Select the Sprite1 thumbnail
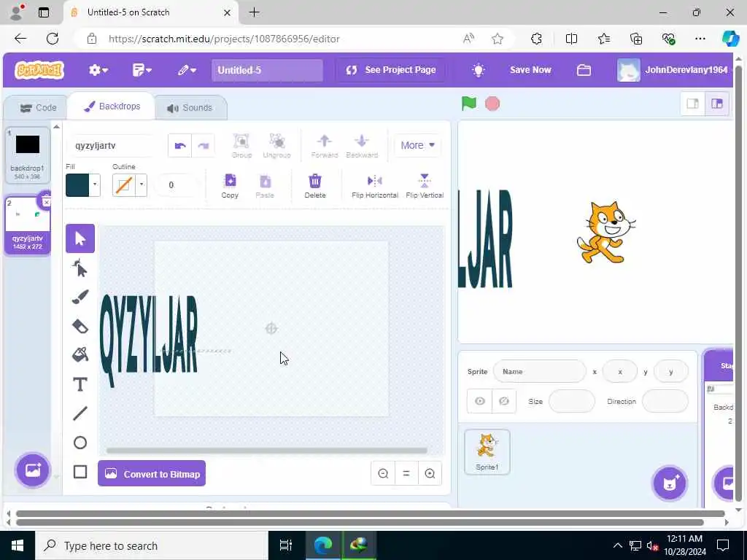The image size is (747, 560). click(x=487, y=452)
